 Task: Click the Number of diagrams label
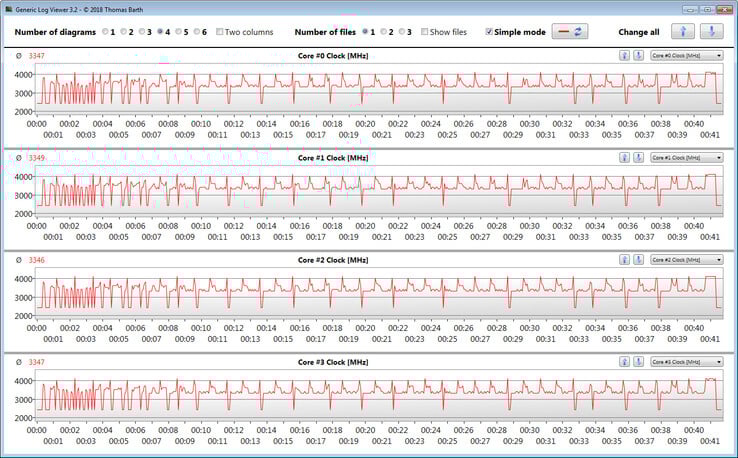click(55, 32)
